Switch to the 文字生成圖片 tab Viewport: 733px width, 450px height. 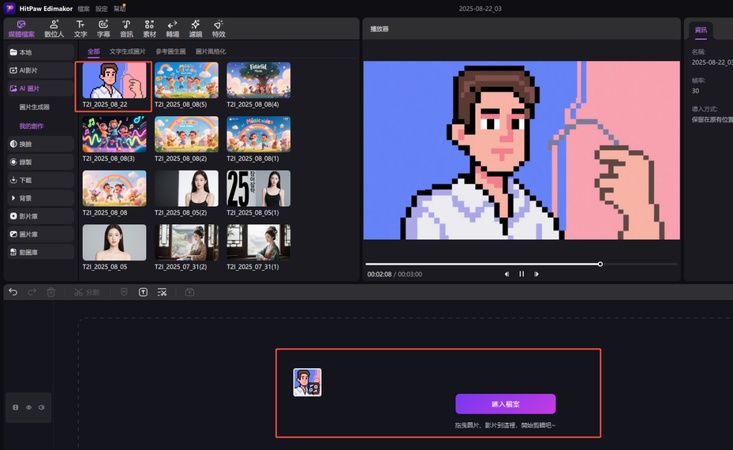click(x=128, y=51)
